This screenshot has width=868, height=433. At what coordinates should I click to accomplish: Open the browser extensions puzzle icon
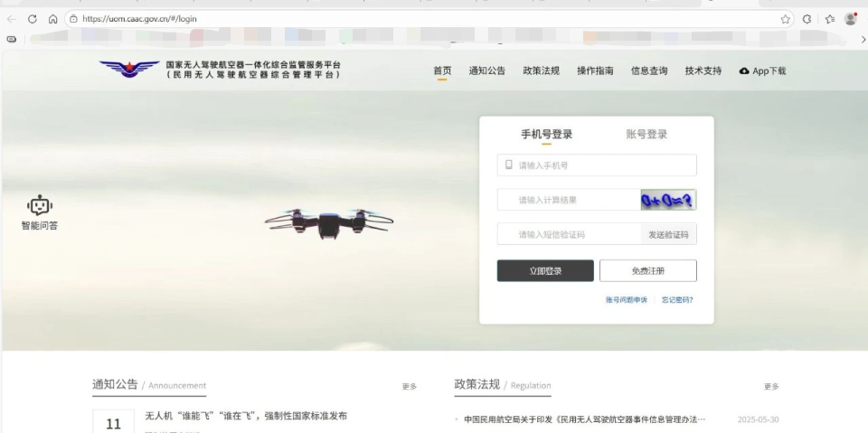[807, 19]
